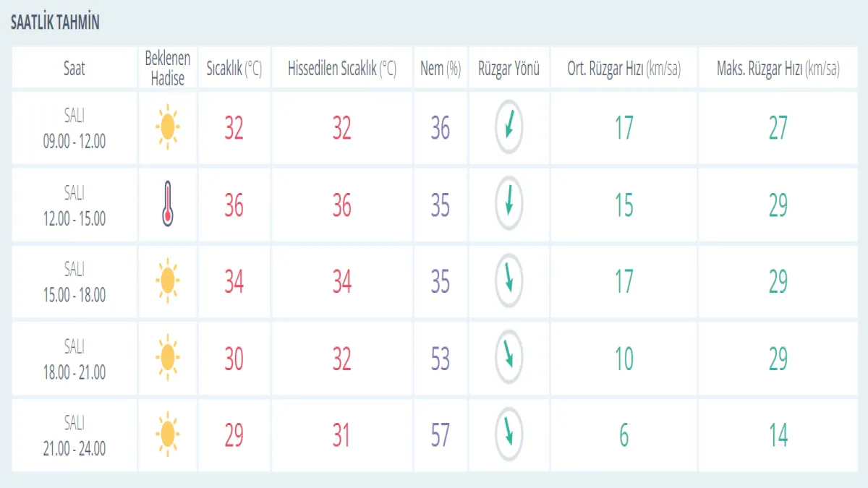Select the Saat column header

[x=74, y=69]
